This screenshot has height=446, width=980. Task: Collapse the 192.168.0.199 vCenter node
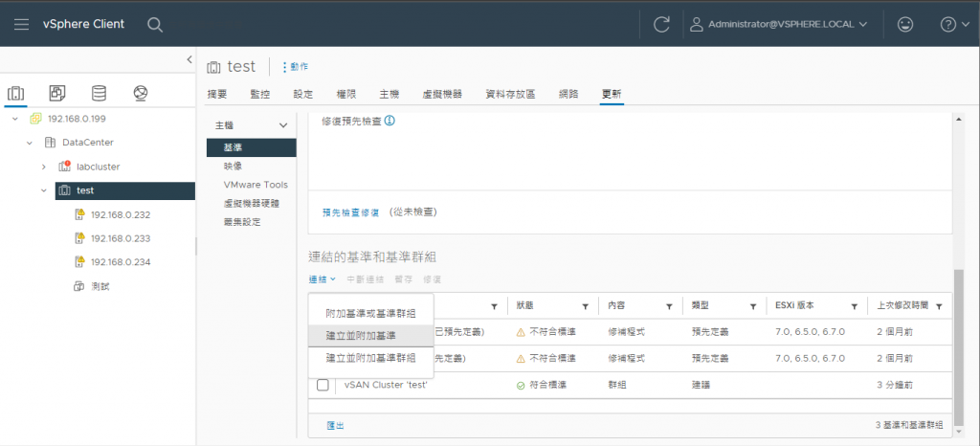15,119
